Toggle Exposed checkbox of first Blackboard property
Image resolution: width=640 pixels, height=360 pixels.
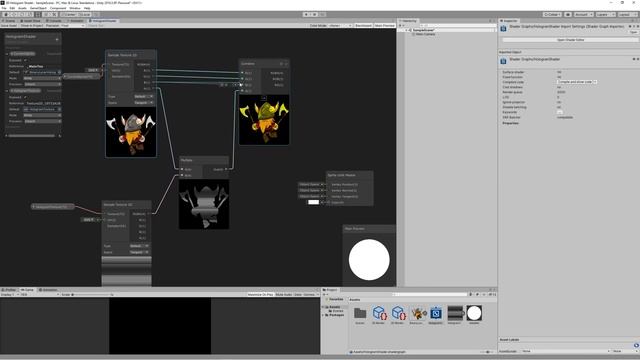(25, 60)
